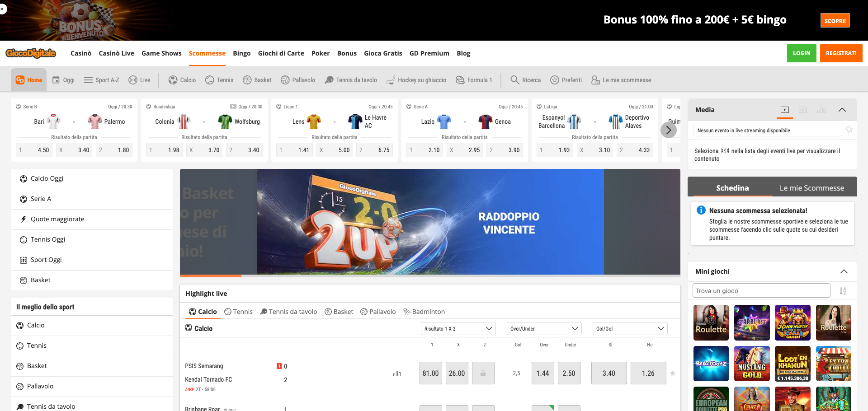
Task: Add PSIS Semarang match to favorites star
Action: [x=673, y=373]
